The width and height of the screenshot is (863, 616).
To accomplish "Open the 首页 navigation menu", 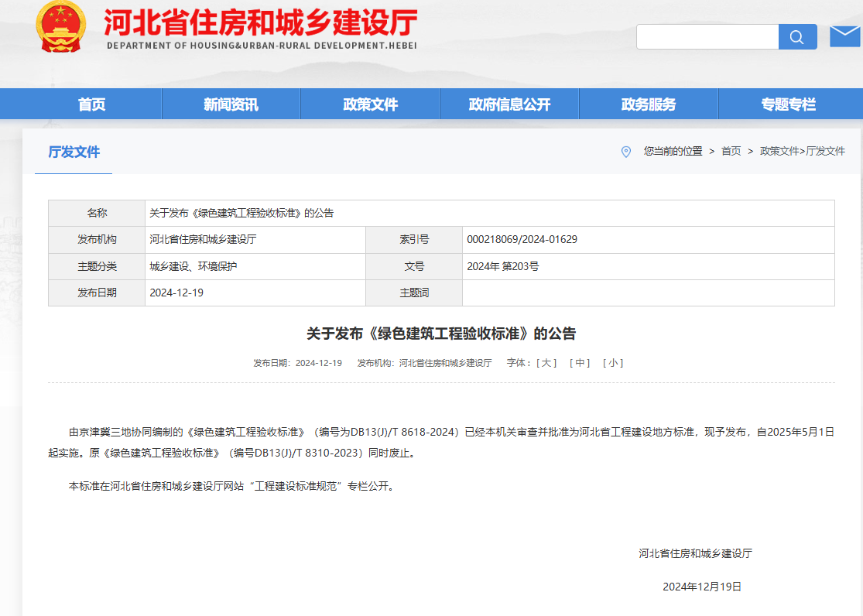I will click(91, 104).
